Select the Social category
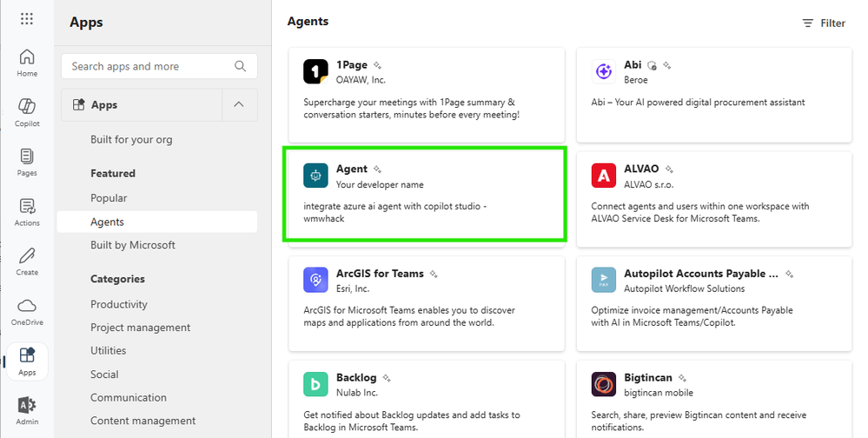This screenshot has height=438, width=868. (104, 375)
